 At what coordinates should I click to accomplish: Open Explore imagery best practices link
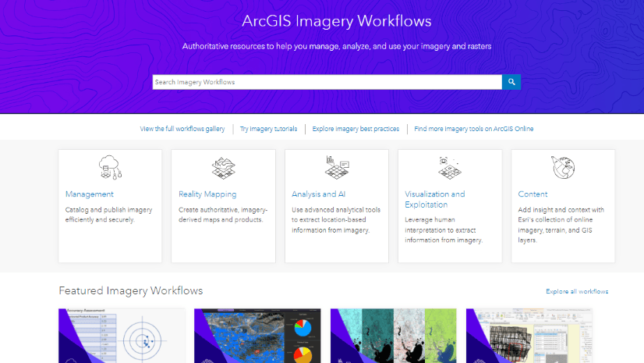356,129
